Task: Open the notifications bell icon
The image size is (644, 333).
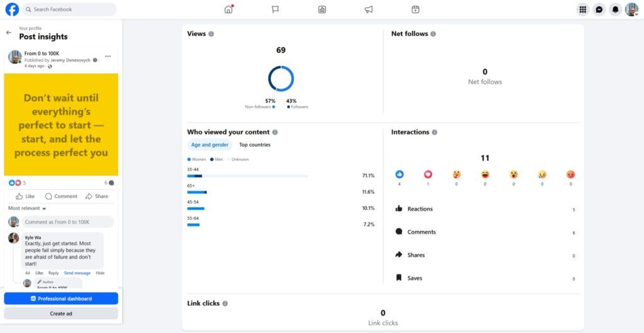Action: pyautogui.click(x=616, y=9)
